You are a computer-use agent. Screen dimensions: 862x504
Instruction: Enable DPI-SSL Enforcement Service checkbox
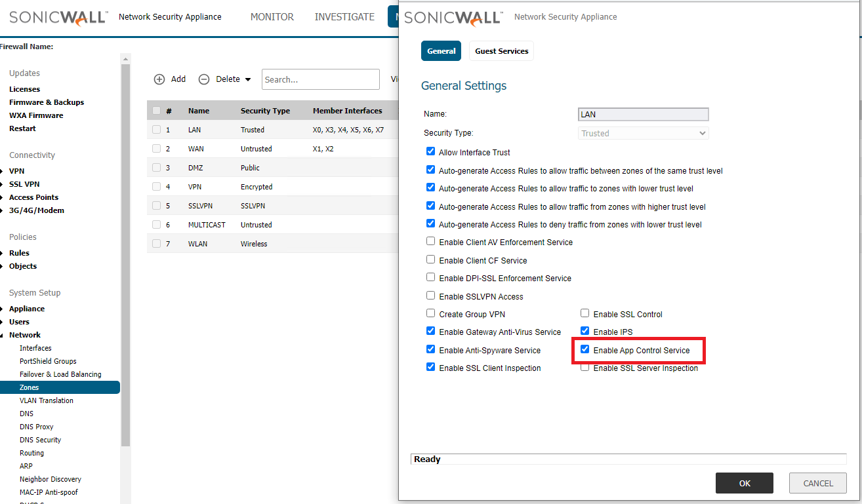[430, 277]
